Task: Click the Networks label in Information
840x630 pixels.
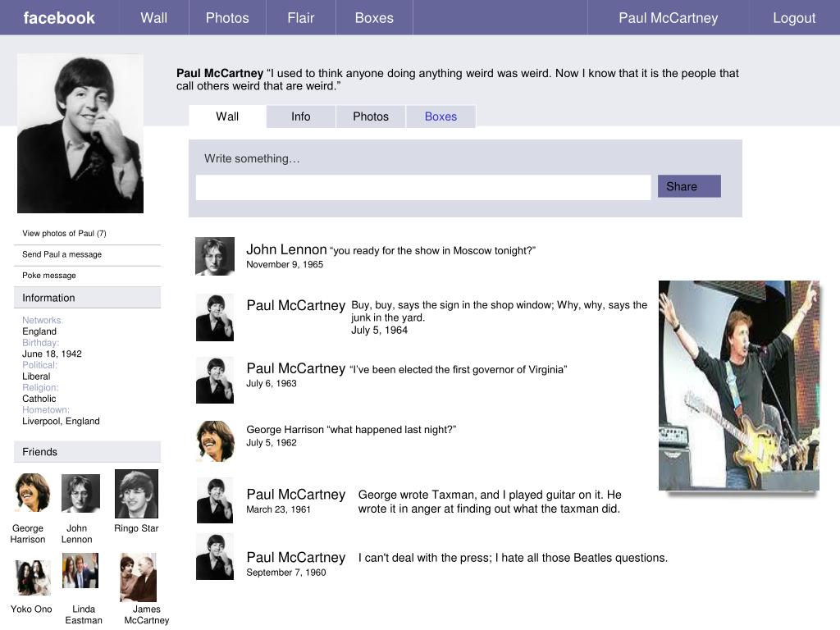Action: click(43, 321)
